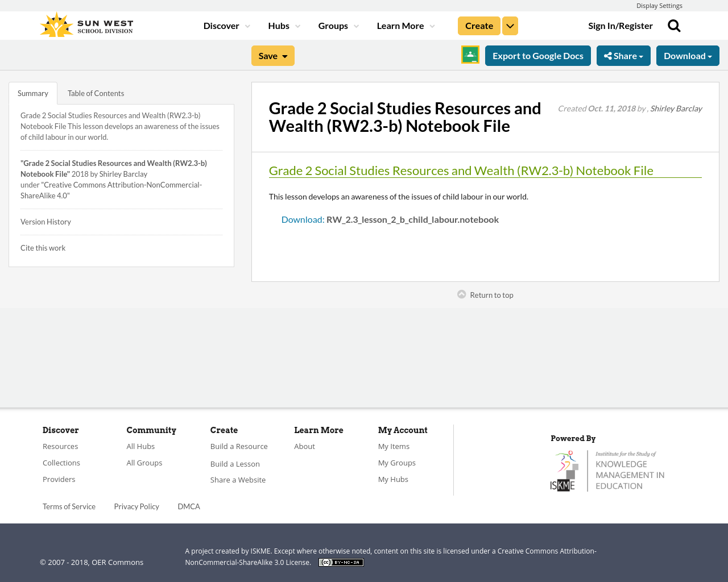Select the Summary tab
Image resolution: width=728 pixels, height=582 pixels.
tap(32, 92)
